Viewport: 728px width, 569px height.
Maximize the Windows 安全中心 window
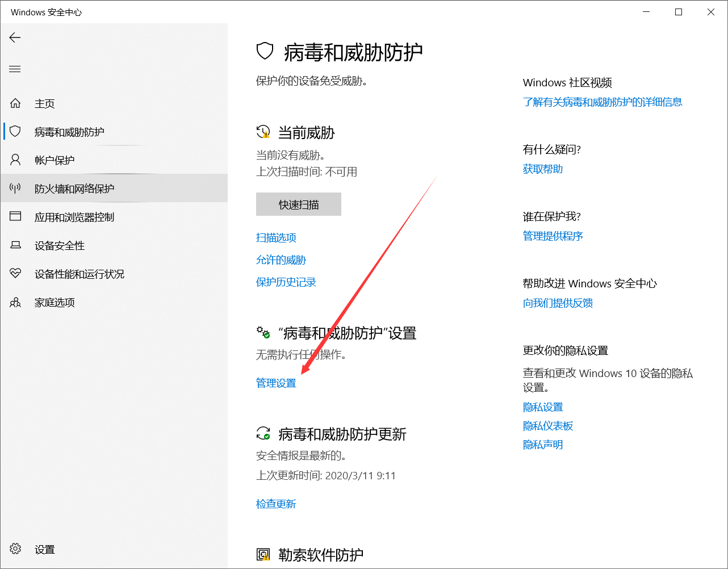[679, 12]
